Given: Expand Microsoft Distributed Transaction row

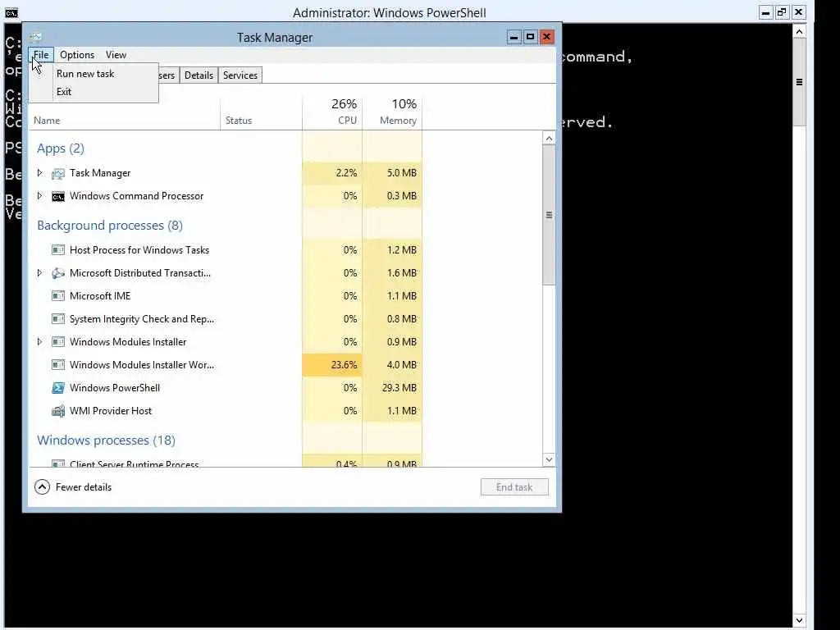Looking at the screenshot, I should click(39, 272).
